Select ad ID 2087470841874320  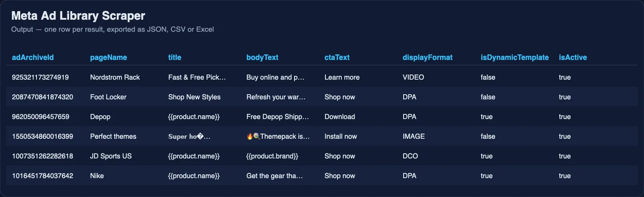pyautogui.click(x=43, y=97)
